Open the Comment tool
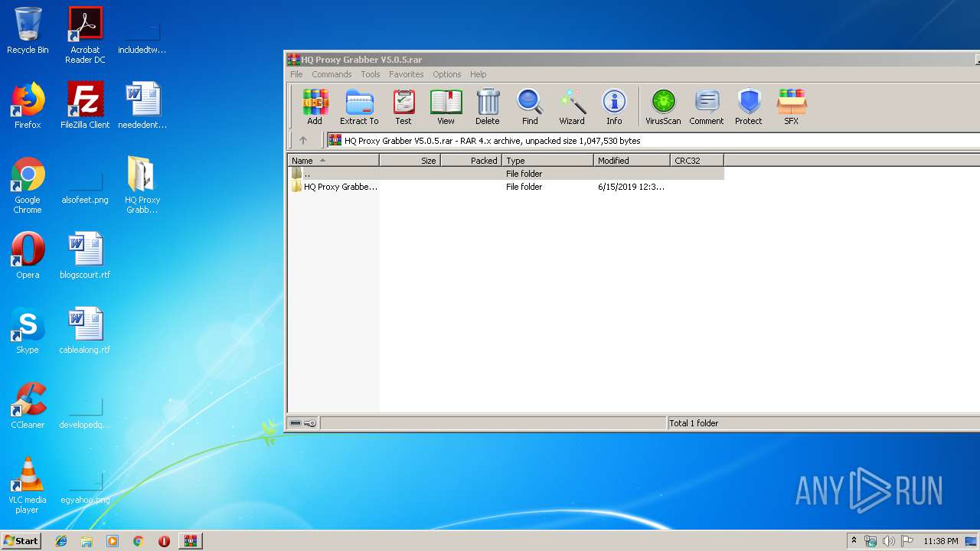The width and height of the screenshot is (980, 551). pos(706,106)
